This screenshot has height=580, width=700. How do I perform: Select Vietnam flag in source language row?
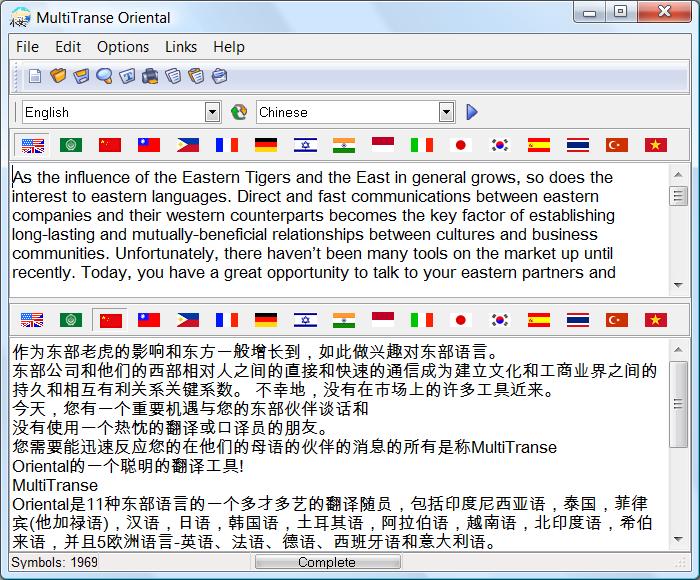pyautogui.click(x=656, y=145)
